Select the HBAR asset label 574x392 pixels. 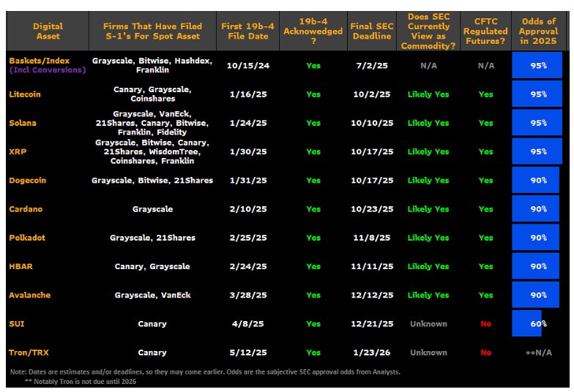20,266
